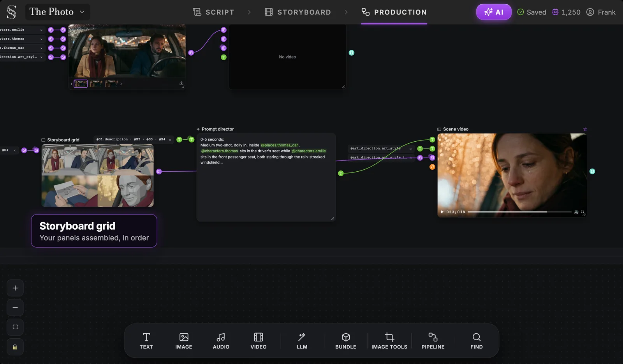Select the Pipeline tool in the toolbar

tap(433, 341)
